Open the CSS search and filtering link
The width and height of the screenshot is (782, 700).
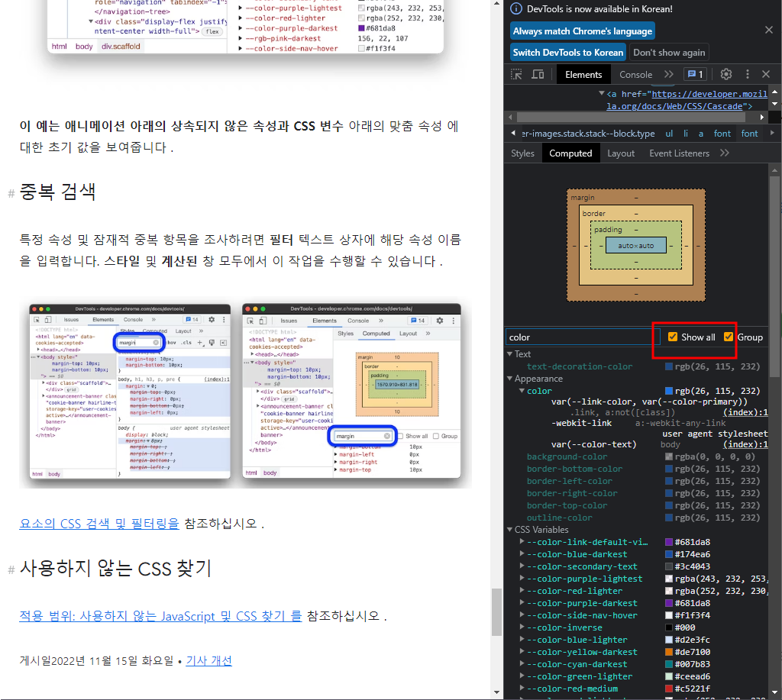(x=99, y=524)
